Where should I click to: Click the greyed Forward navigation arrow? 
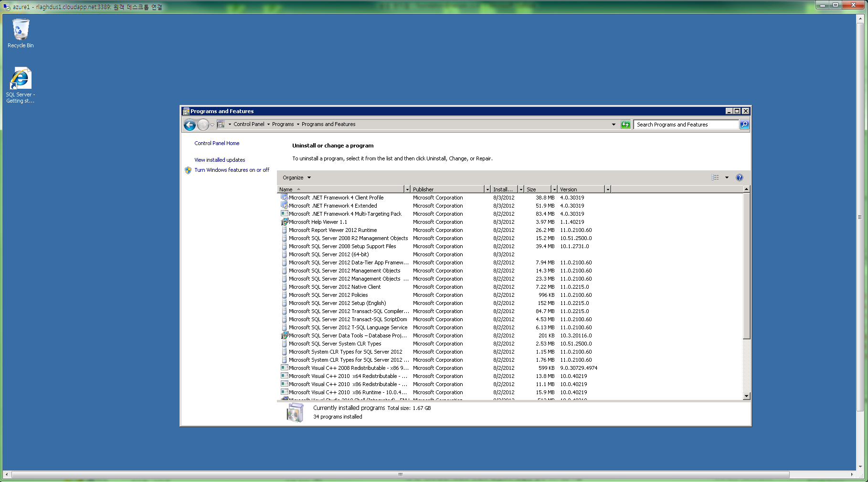[x=203, y=125]
